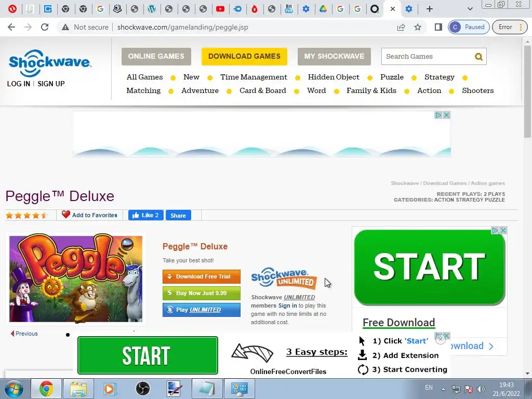This screenshot has width=532, height=399.
Task: Go back with the browser back arrow
Action: click(x=11, y=27)
